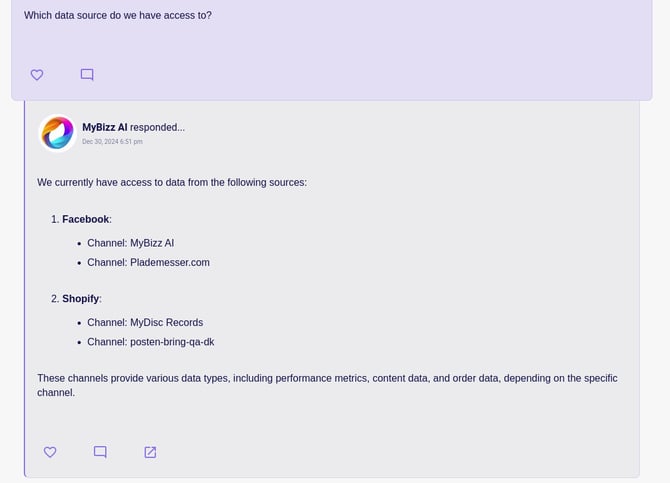Click the 'Channel: MyBizz AI' bullet
Image resolution: width=670 pixels, height=483 pixels.
coord(130,243)
